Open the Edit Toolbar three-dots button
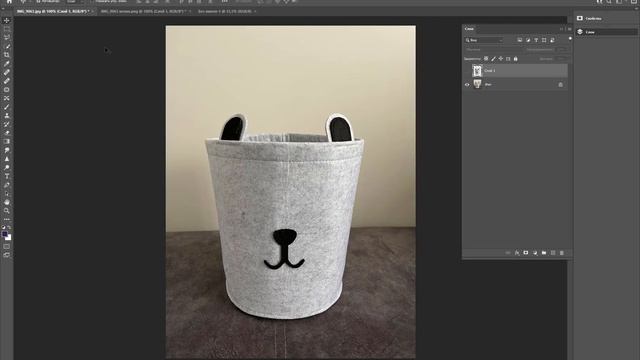This screenshot has height=360, width=640. point(7,219)
